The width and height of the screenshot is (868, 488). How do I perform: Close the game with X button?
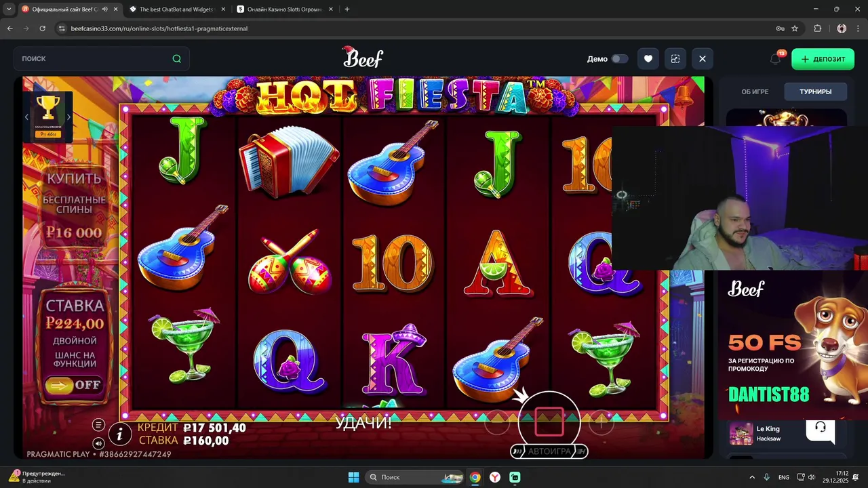702,59
